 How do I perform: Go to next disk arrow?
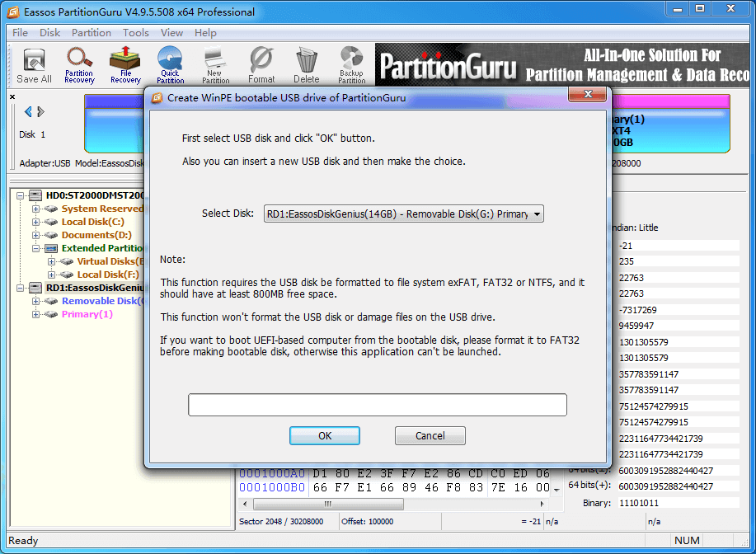point(41,112)
